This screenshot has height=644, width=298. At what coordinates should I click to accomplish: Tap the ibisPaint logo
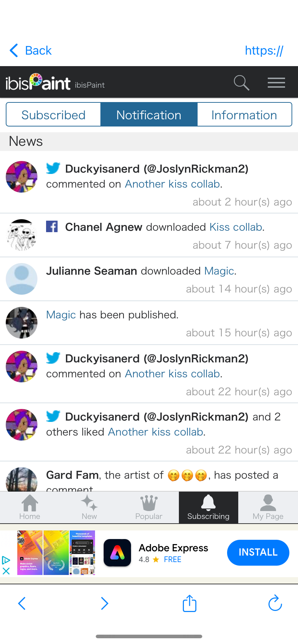point(38,82)
